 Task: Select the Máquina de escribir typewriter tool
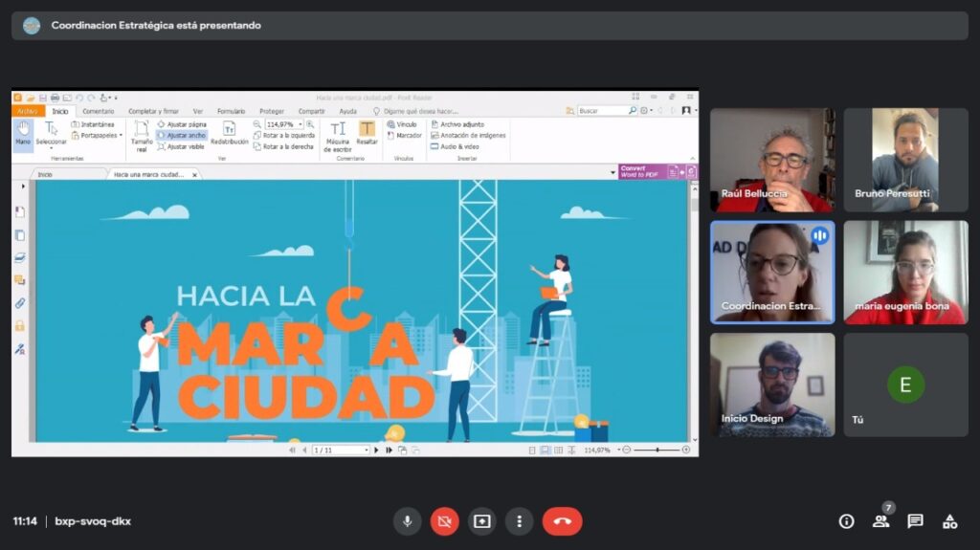tap(338, 136)
